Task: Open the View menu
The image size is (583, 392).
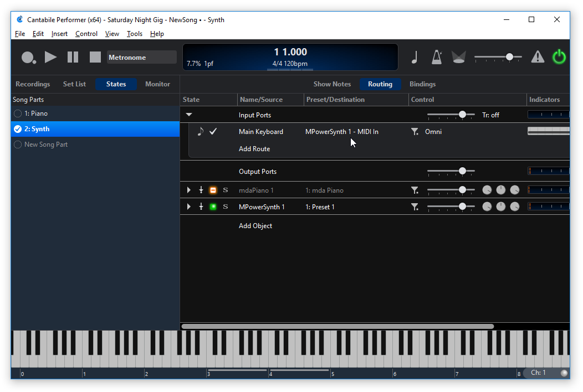Action: (112, 34)
